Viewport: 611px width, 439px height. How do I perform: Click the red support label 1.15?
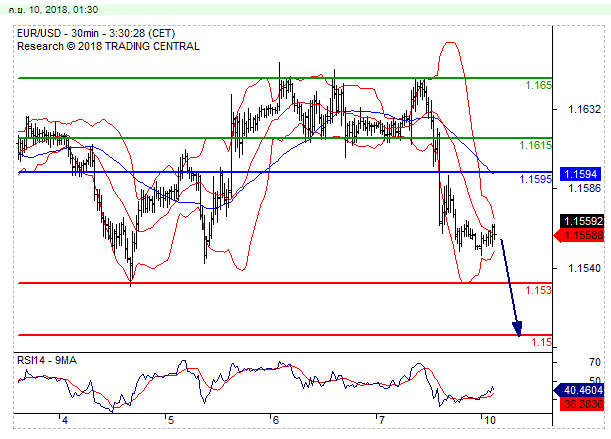pos(542,342)
